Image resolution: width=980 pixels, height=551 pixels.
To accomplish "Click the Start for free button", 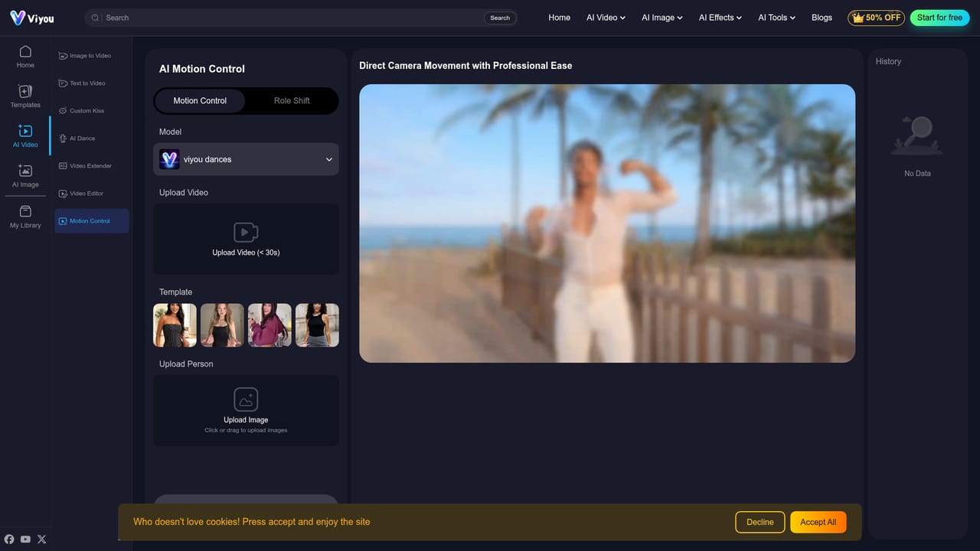I will [x=939, y=18].
